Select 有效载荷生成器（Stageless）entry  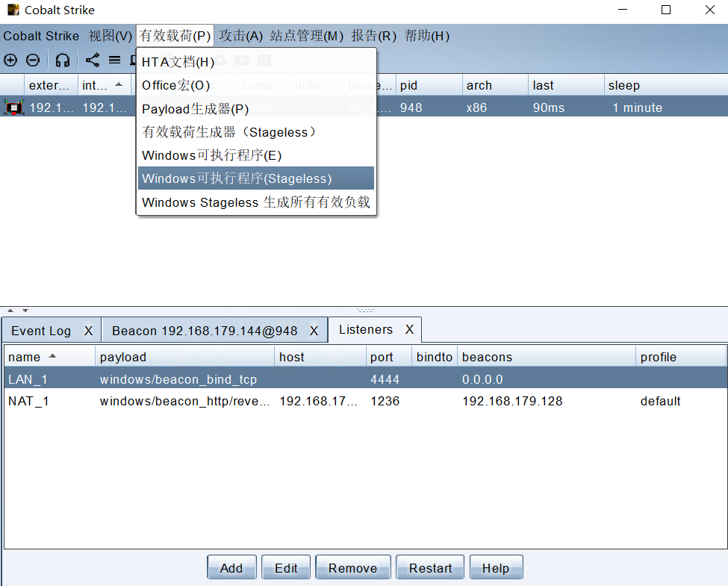pyautogui.click(x=256, y=132)
